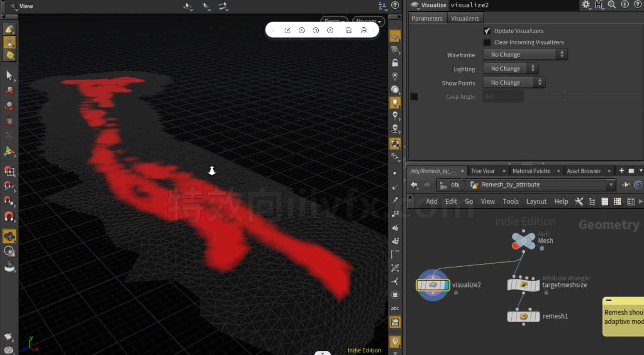Toggle the abc text display option
The height and width of the screenshot is (355, 644).
395,308
